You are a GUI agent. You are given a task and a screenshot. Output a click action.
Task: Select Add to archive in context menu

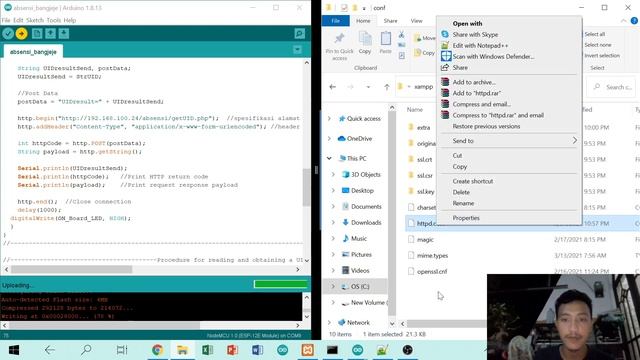click(474, 82)
